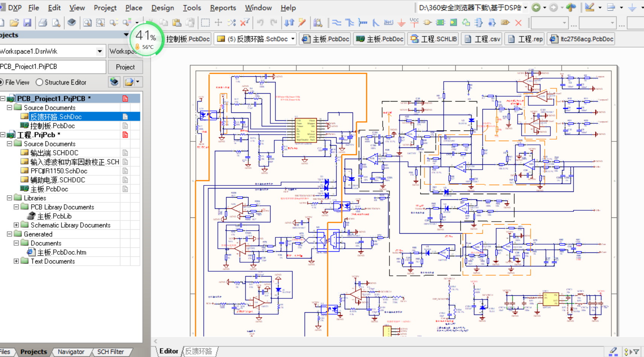The image size is (644, 357).
Task: Switch to the 工程.SCHLIB document tab
Action: [433, 39]
